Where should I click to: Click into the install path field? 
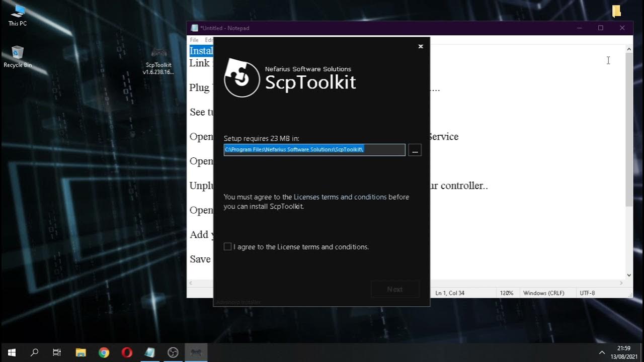(314, 150)
